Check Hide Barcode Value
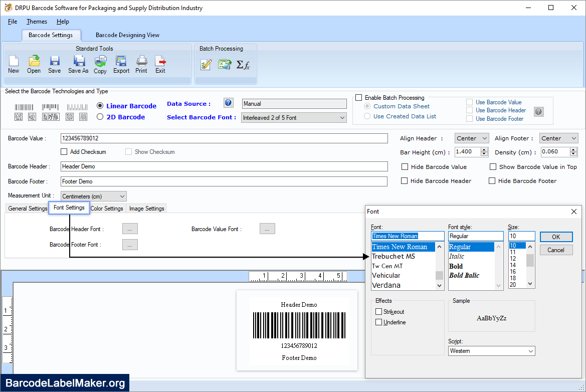This screenshot has width=586, height=392. (x=405, y=166)
